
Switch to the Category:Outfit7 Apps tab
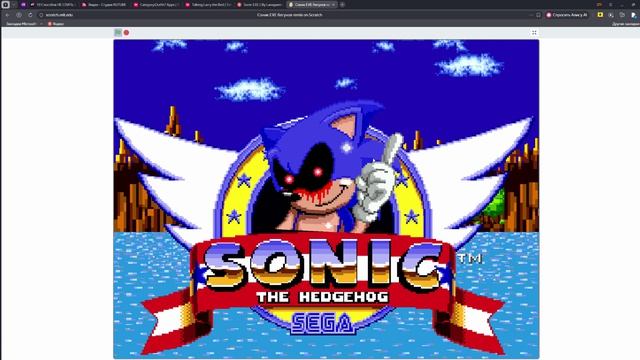[157, 4]
